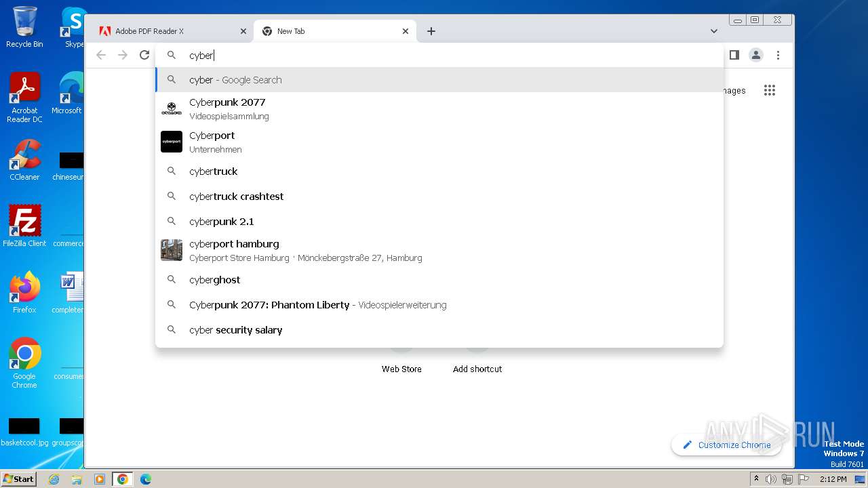
Task: Open the tab search chevron dropdown
Action: coord(714,31)
